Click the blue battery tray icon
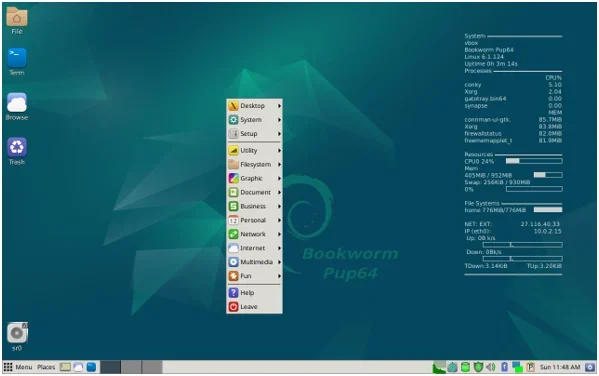The height and width of the screenshot is (376, 599). [504, 367]
